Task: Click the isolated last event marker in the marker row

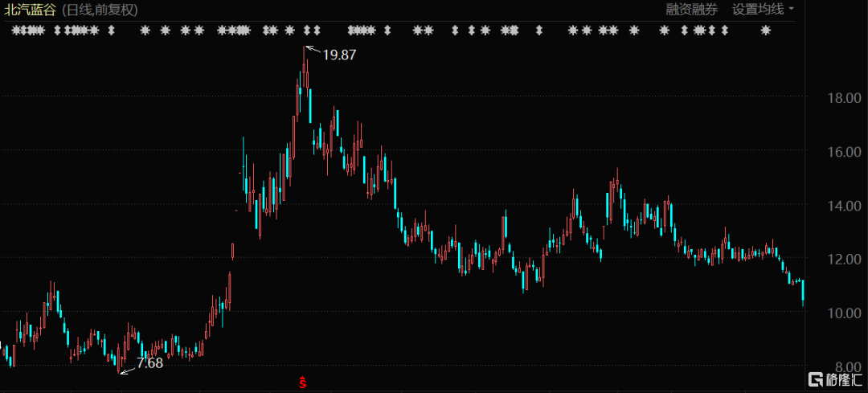Action: (x=766, y=31)
